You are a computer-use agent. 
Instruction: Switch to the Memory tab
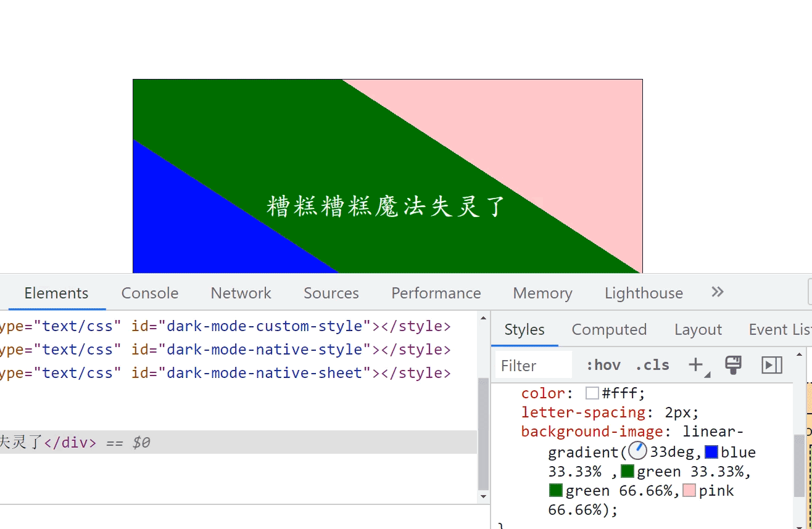[x=542, y=293]
